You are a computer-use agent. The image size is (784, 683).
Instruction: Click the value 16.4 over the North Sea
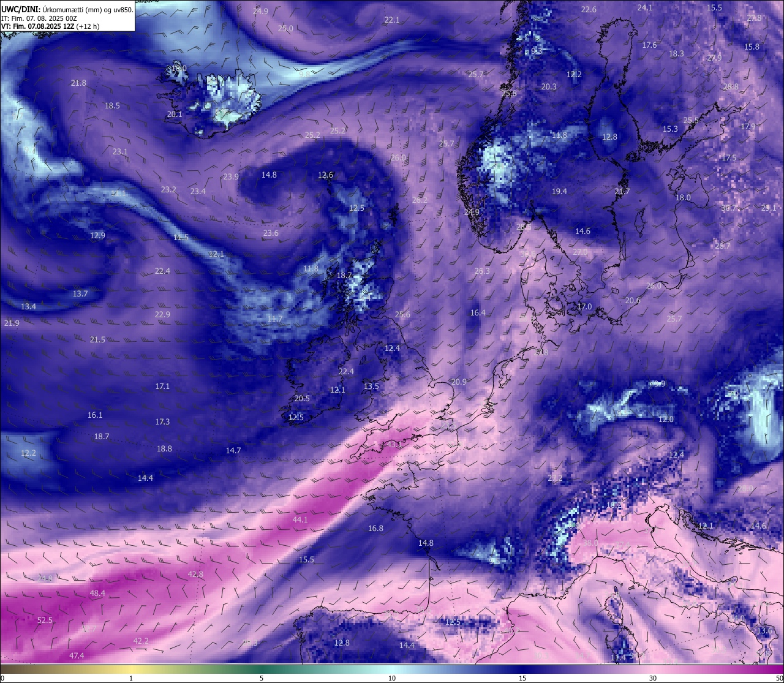click(x=478, y=313)
